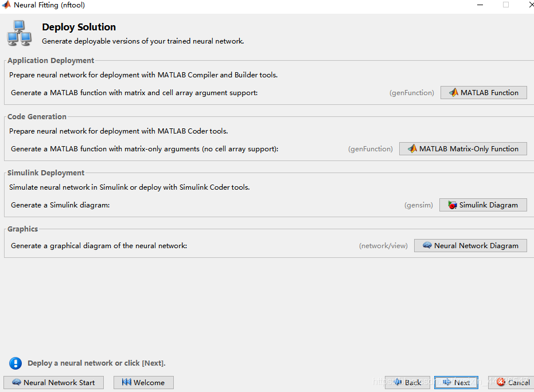Viewport: 534px width, 392px height.
Task: Click the MATLAB logo in the window title bar
Action: click(6, 5)
